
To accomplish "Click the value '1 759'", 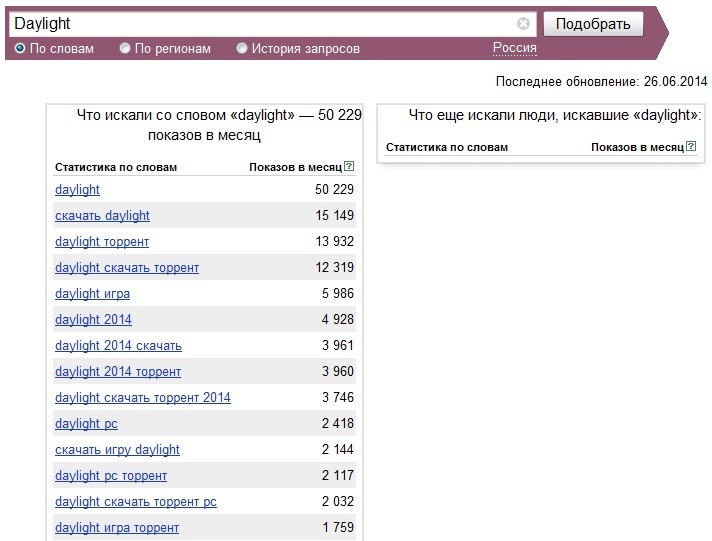I will 338,527.
